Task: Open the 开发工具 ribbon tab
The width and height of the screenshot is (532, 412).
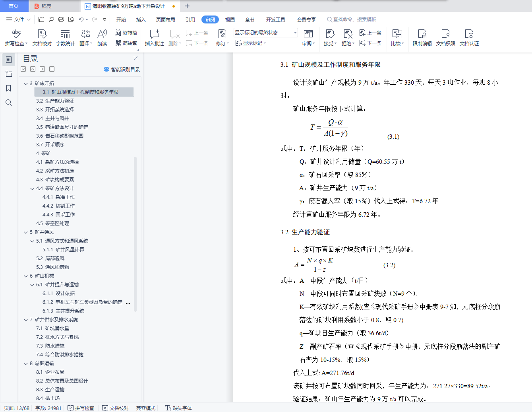Action: point(276,19)
